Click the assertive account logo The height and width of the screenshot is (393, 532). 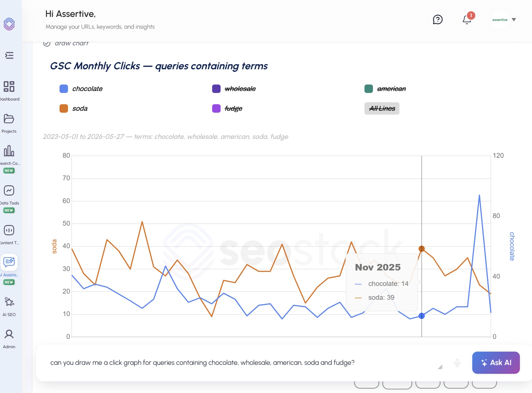(x=500, y=20)
